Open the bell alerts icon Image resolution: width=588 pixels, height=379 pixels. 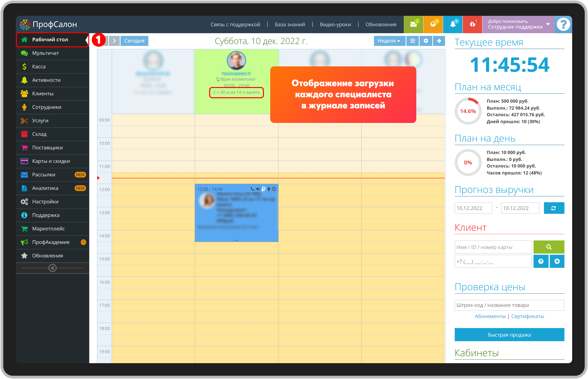pos(453,24)
